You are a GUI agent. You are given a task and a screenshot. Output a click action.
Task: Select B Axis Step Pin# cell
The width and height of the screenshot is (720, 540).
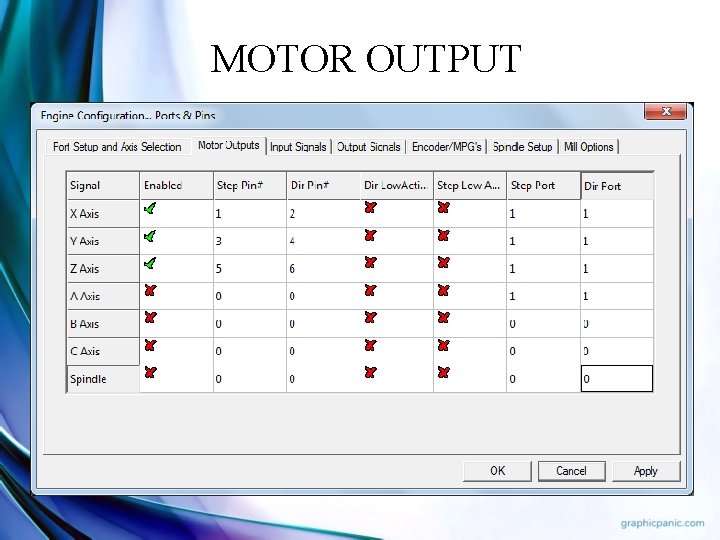250,324
